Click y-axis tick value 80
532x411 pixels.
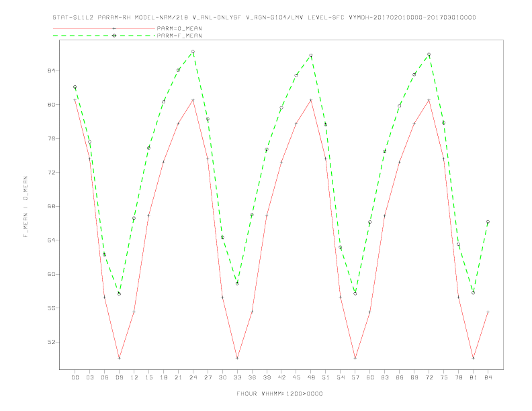point(52,105)
